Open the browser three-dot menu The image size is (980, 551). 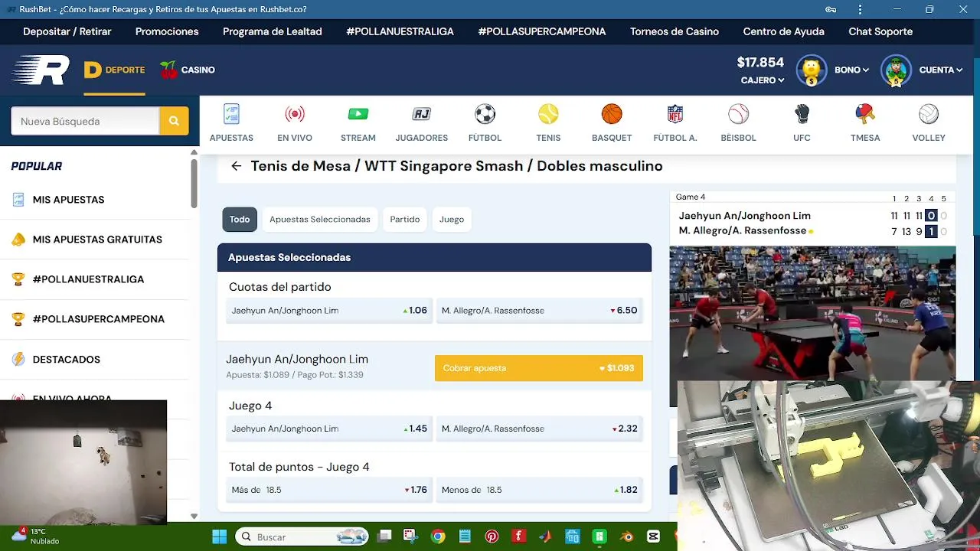click(x=860, y=9)
